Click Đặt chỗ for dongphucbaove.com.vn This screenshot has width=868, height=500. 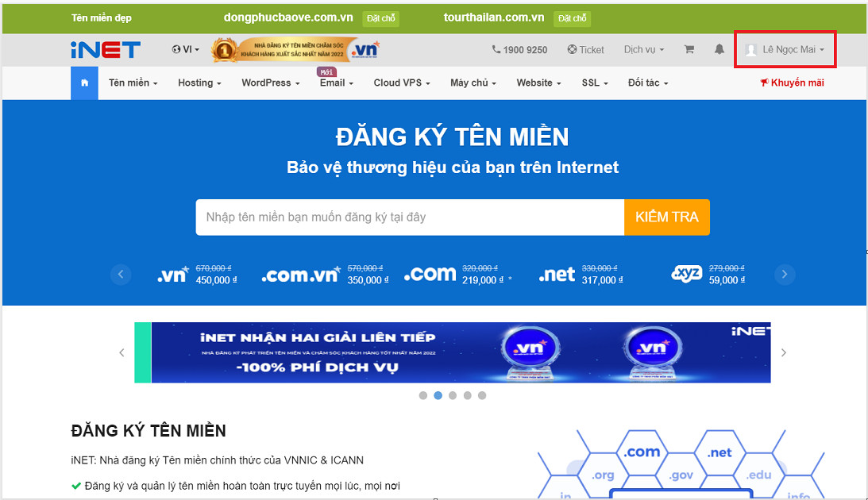[x=381, y=18]
